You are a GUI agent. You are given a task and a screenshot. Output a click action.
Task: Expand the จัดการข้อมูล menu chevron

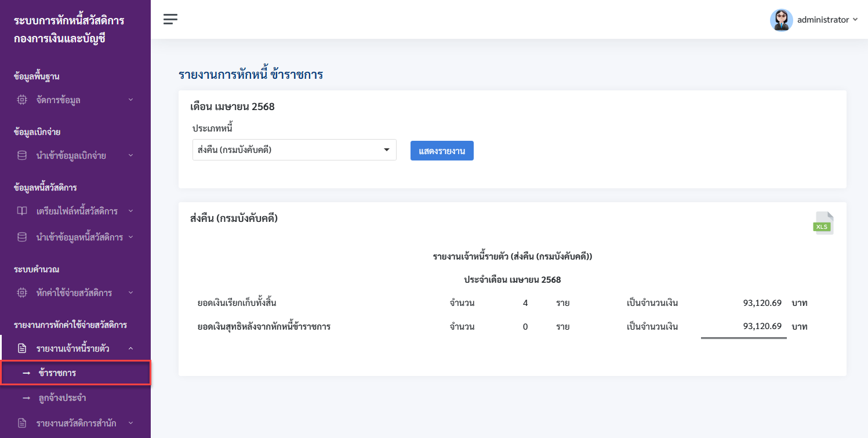130,100
